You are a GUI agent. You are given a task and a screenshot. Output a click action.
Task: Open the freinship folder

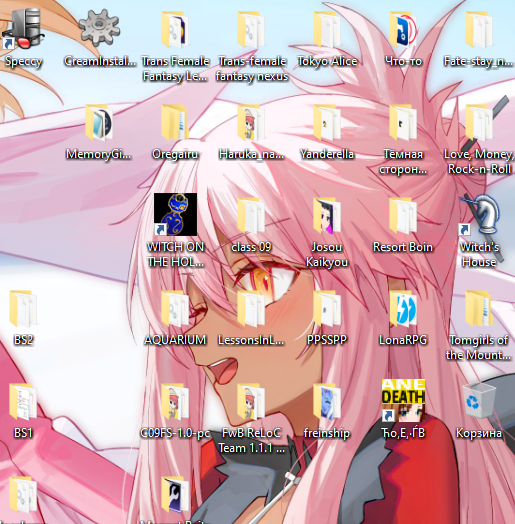[327, 402]
